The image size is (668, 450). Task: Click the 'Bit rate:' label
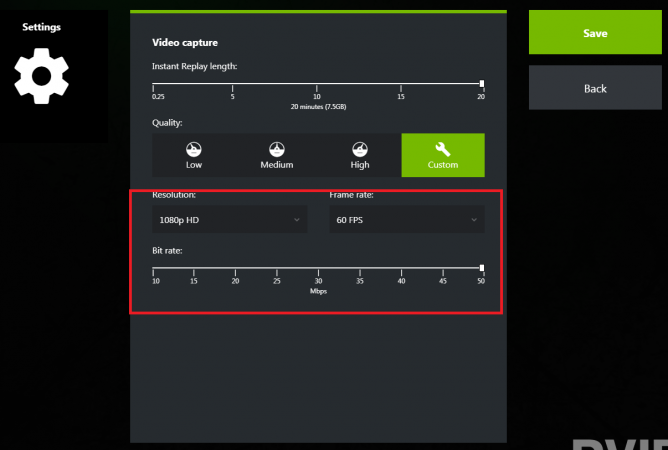pyautogui.click(x=167, y=251)
